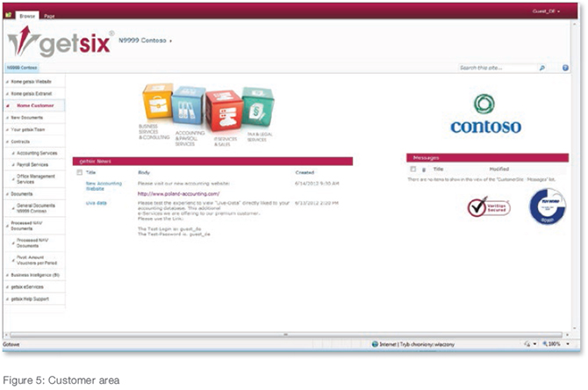
Task: Open Business Intelligence (BI)
Action: [35, 275]
